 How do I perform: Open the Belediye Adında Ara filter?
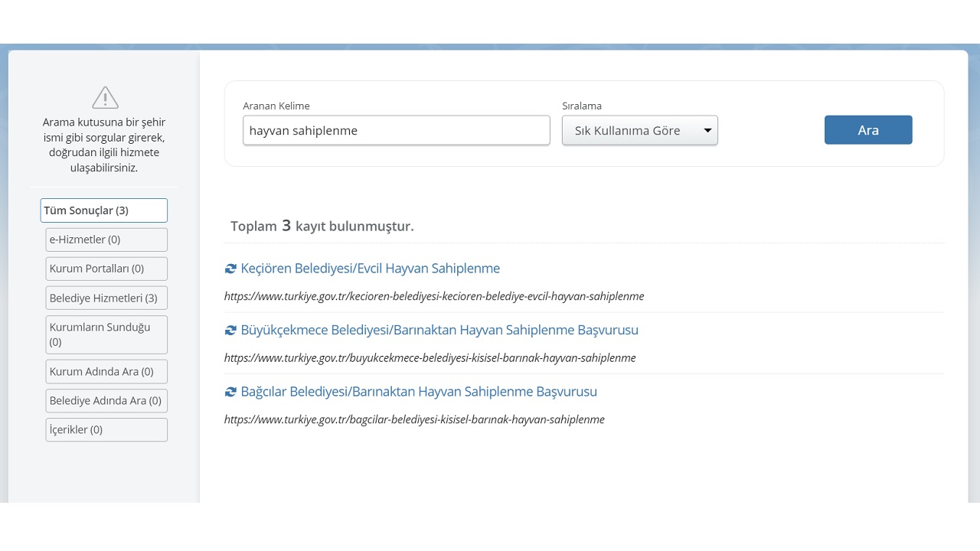(106, 400)
